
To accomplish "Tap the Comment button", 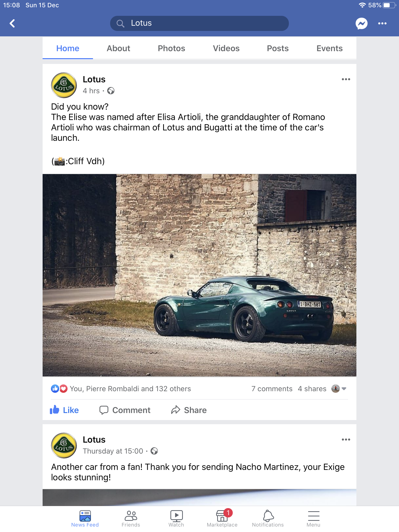I will coord(125,410).
